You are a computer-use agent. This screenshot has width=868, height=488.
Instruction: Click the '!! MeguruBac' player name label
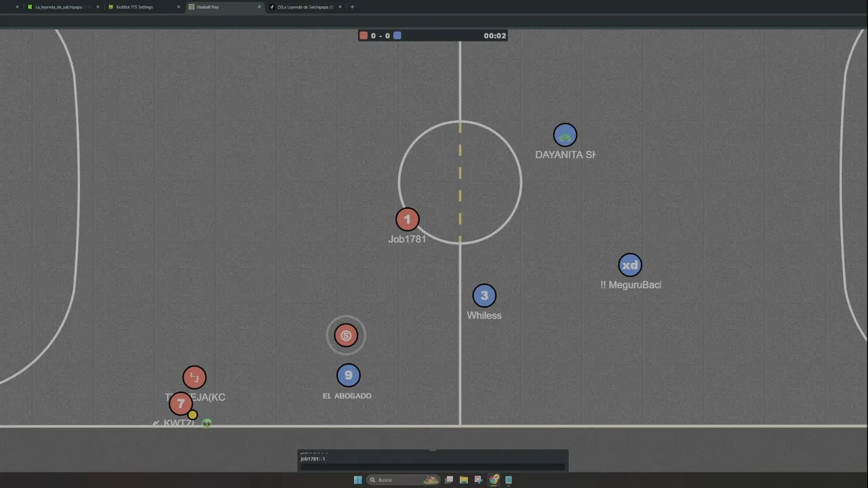631,285
